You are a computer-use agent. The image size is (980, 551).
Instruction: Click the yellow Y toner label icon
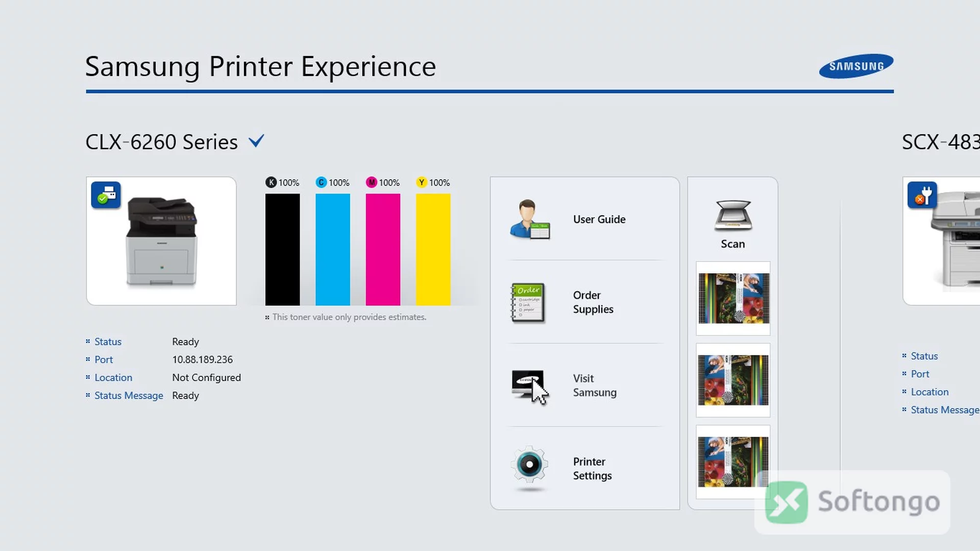pyautogui.click(x=422, y=182)
